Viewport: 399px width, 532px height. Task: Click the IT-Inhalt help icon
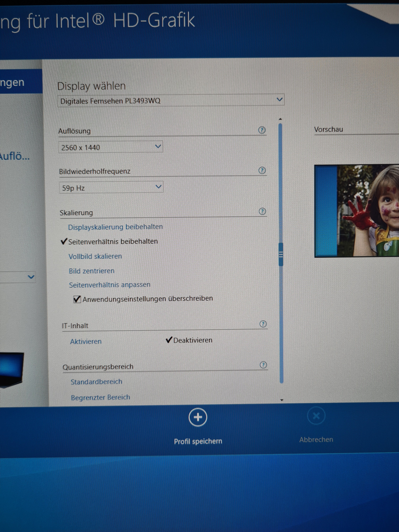(263, 324)
